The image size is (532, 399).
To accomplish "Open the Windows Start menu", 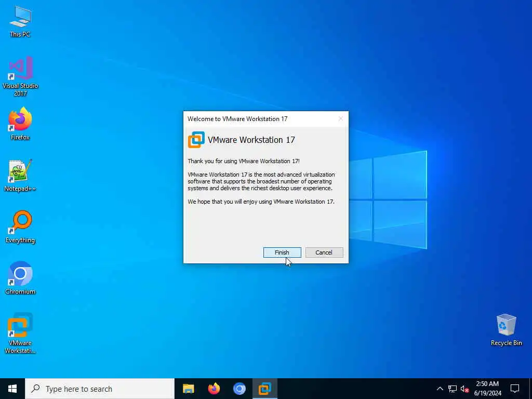I will coord(12,389).
